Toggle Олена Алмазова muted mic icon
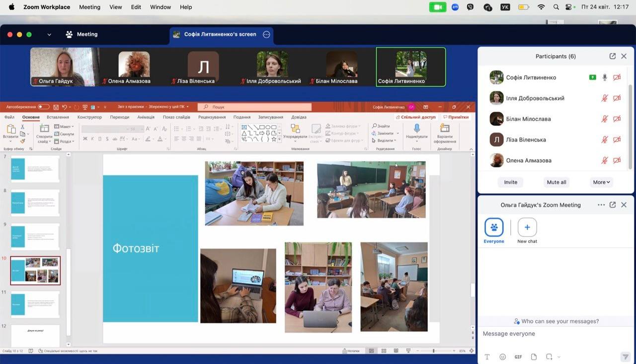Viewport: 636px width, 364px height. [605, 160]
